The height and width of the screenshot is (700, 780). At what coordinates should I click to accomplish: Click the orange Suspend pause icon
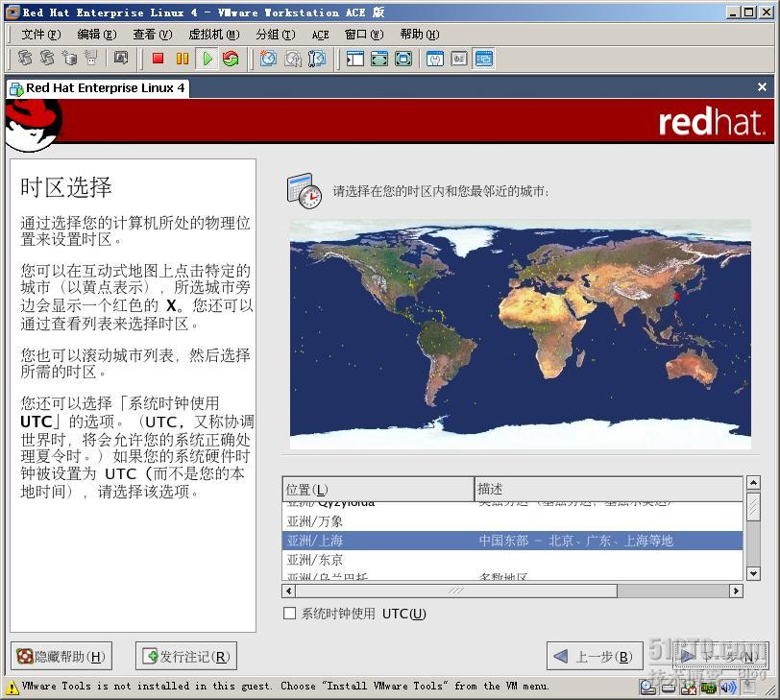(x=183, y=59)
